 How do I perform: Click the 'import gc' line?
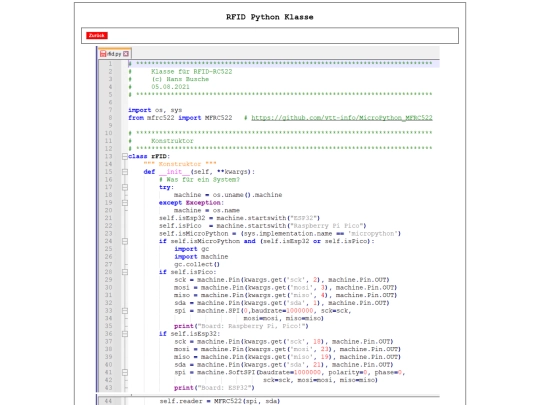coord(191,249)
